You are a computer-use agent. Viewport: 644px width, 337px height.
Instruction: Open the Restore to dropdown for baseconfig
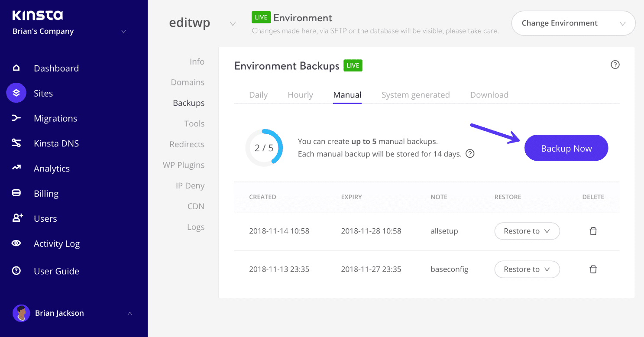point(527,269)
